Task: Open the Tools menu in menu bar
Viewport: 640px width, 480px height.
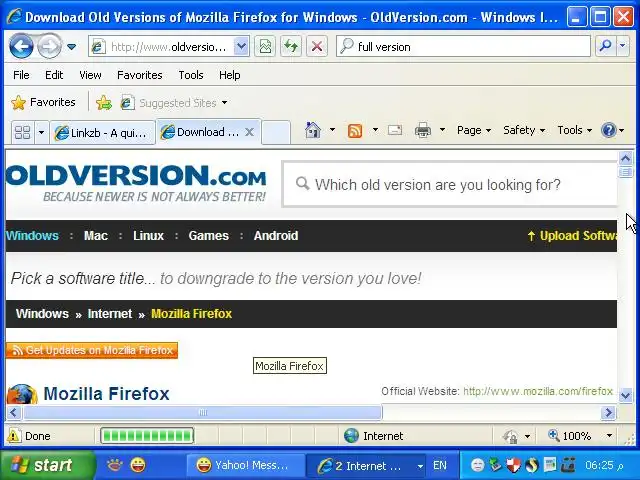Action: coord(191,75)
